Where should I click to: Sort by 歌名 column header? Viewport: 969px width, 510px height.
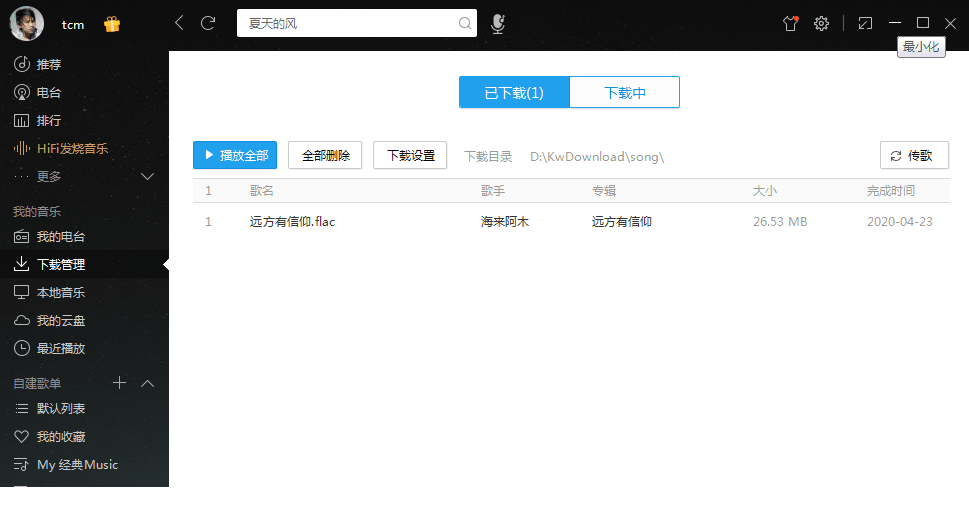click(261, 191)
